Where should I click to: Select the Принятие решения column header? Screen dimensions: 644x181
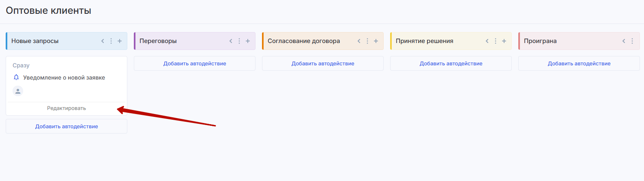click(x=425, y=41)
